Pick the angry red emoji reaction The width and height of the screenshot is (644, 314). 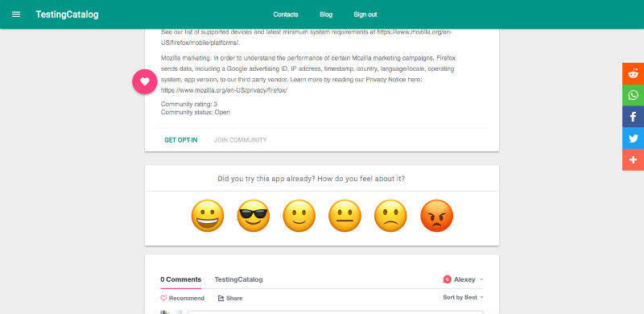click(436, 216)
